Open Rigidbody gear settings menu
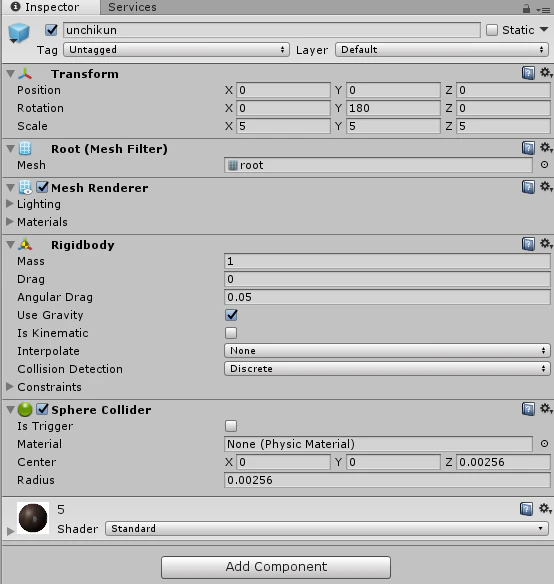This screenshot has height=584, width=554. click(546, 244)
